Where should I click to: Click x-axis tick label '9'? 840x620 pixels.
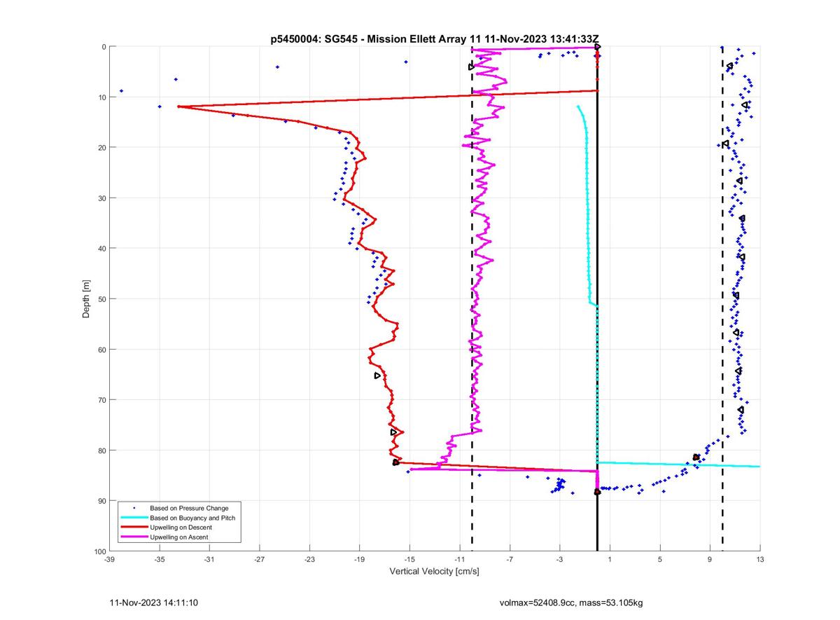tap(710, 559)
